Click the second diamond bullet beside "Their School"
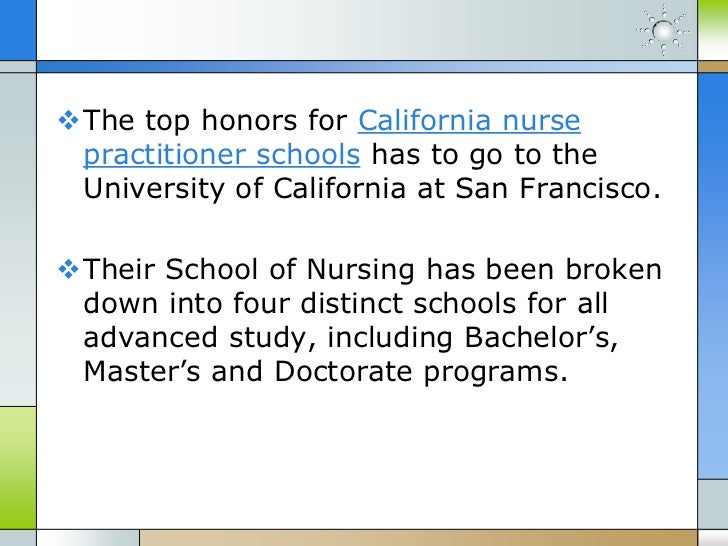Viewport: 728px width, 546px height. [68, 269]
